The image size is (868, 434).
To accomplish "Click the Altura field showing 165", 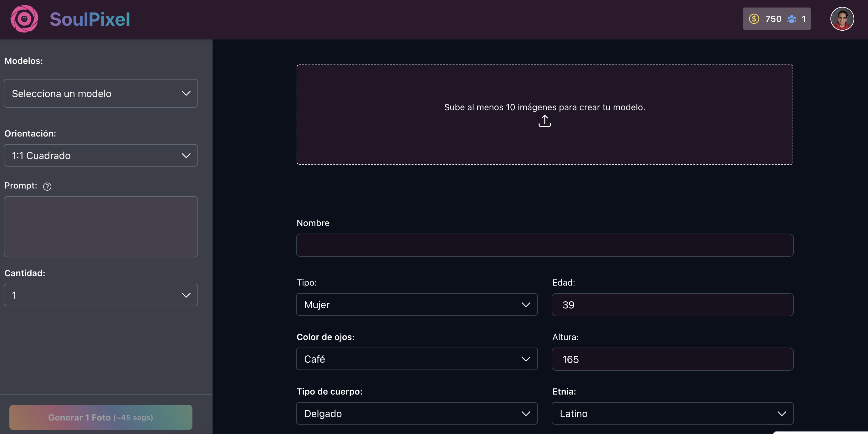I will [672, 359].
